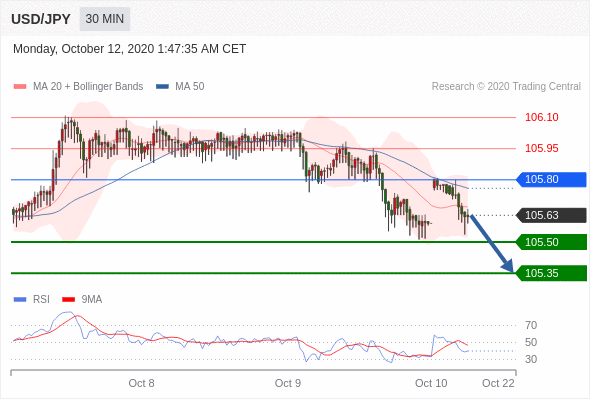Click the Oct 10 date axis label
Image resolution: width=590 pixels, height=400 pixels.
(x=431, y=383)
